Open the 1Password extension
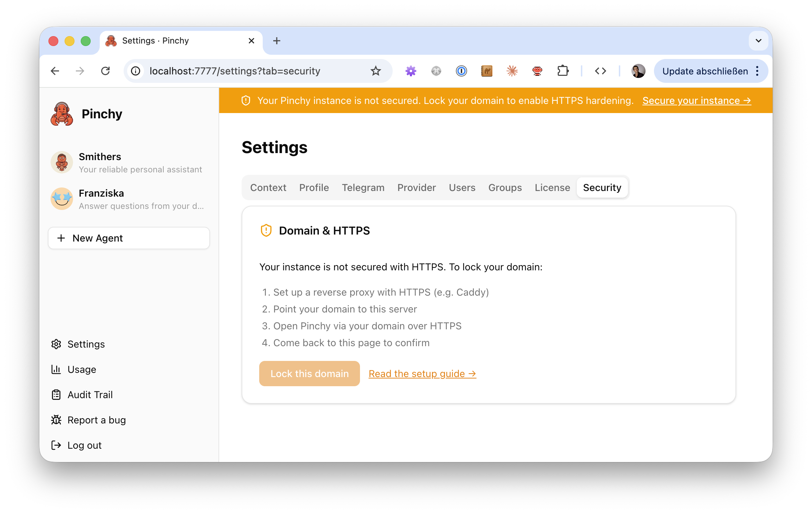The image size is (812, 514). [461, 71]
